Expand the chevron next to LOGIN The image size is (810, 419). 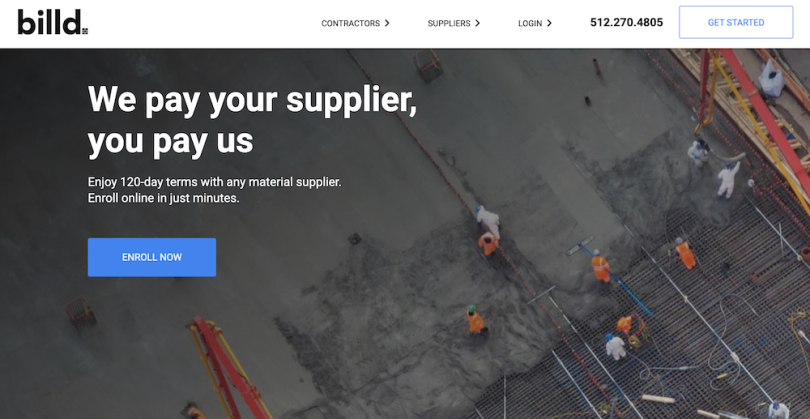(549, 23)
